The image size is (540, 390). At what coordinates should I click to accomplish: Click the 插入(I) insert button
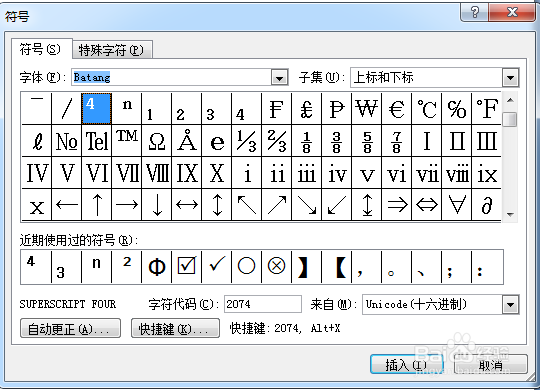click(x=406, y=365)
